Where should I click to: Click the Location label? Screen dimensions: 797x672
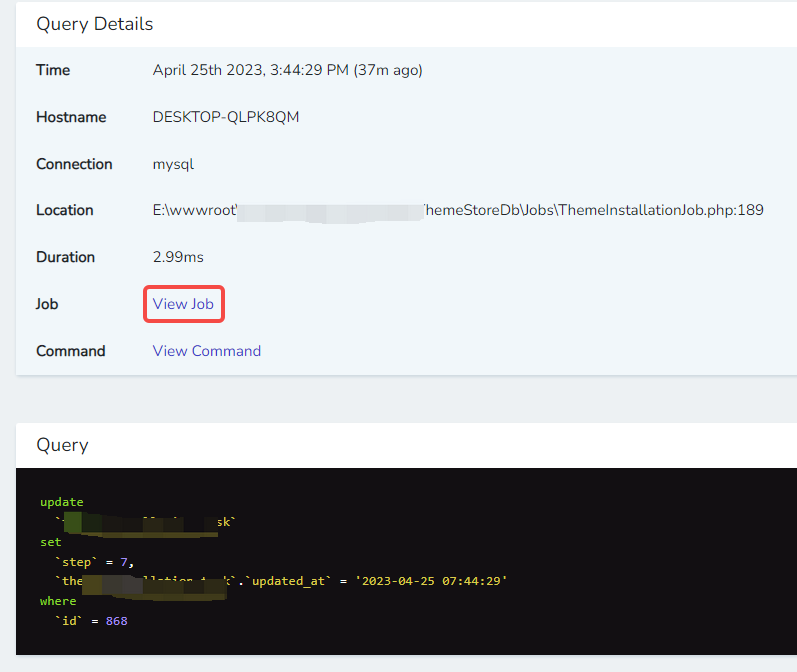point(65,210)
